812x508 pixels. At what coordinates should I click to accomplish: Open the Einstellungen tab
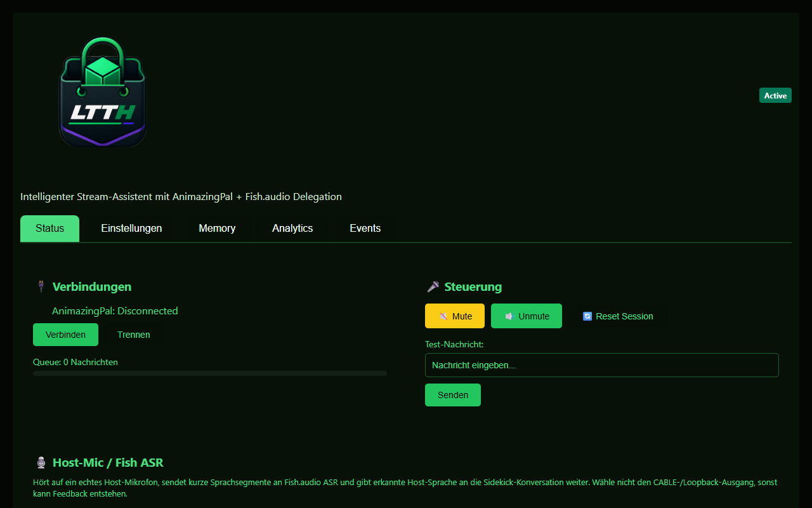pos(131,229)
